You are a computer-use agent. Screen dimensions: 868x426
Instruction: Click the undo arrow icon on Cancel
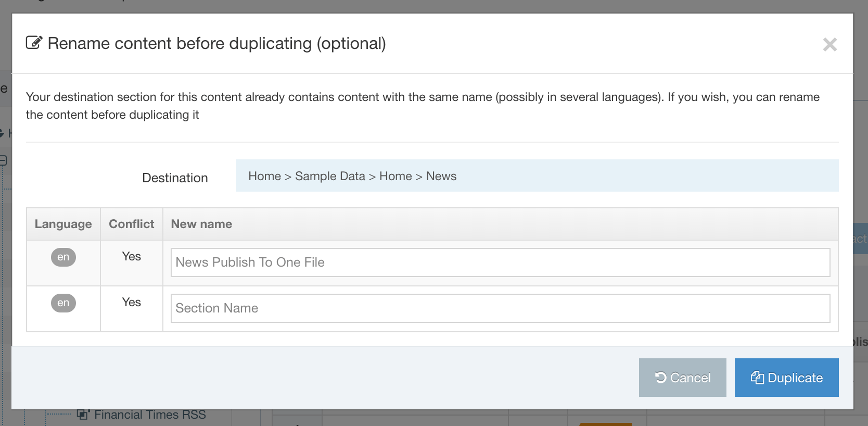660,378
